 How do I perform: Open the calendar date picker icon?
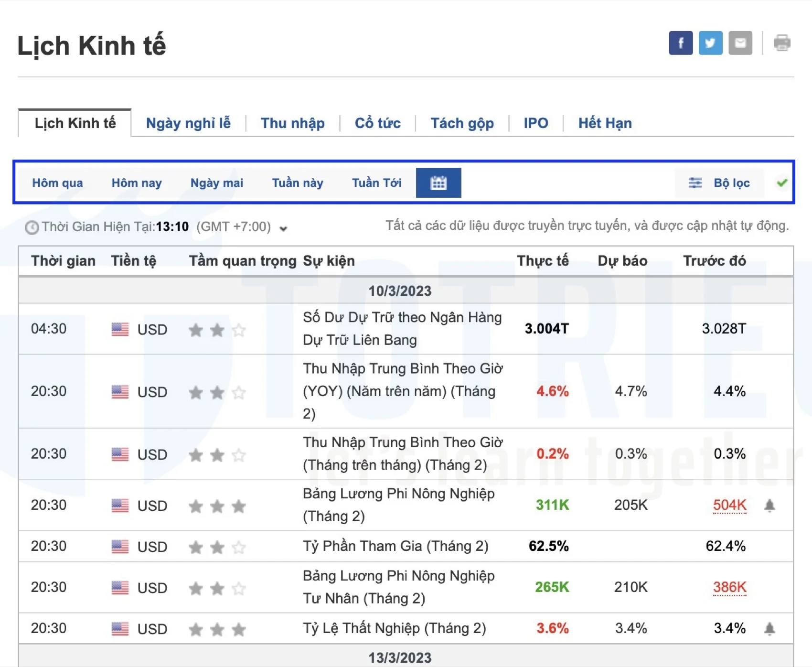click(438, 182)
